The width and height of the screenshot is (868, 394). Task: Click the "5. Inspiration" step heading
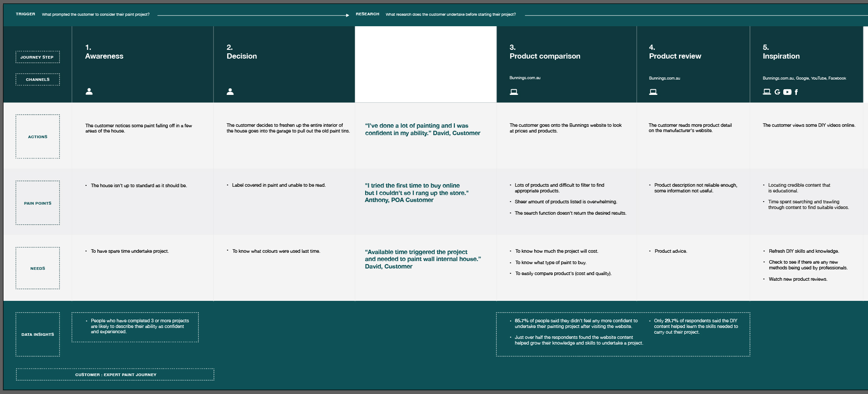point(781,52)
